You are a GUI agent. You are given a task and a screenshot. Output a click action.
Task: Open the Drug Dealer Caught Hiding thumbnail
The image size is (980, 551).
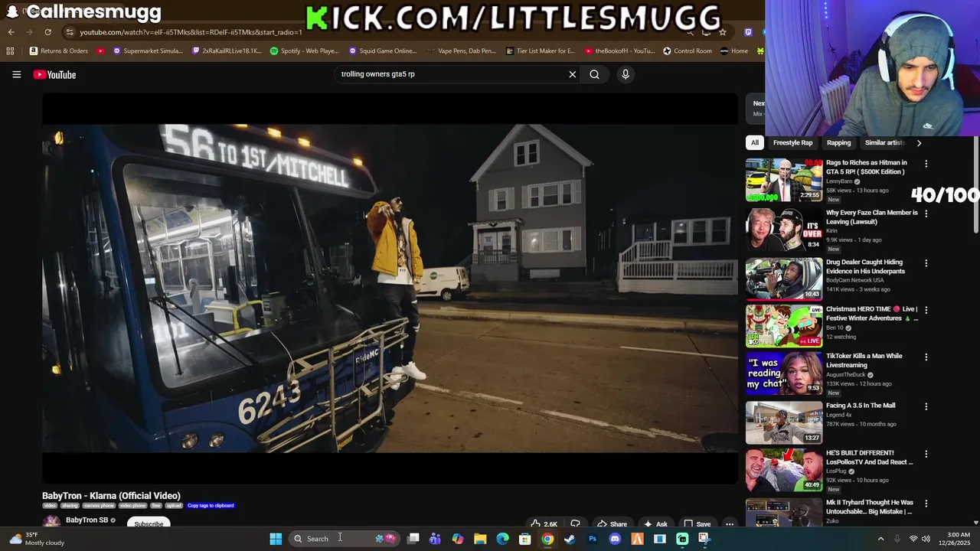[784, 279]
